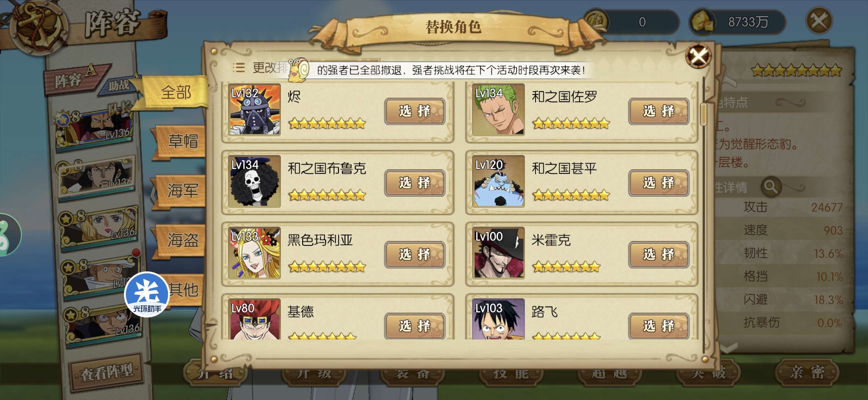Image resolution: width=868 pixels, height=400 pixels.
Task: Tap the 米霍克 Lv100 portrait icon
Action: click(x=498, y=253)
